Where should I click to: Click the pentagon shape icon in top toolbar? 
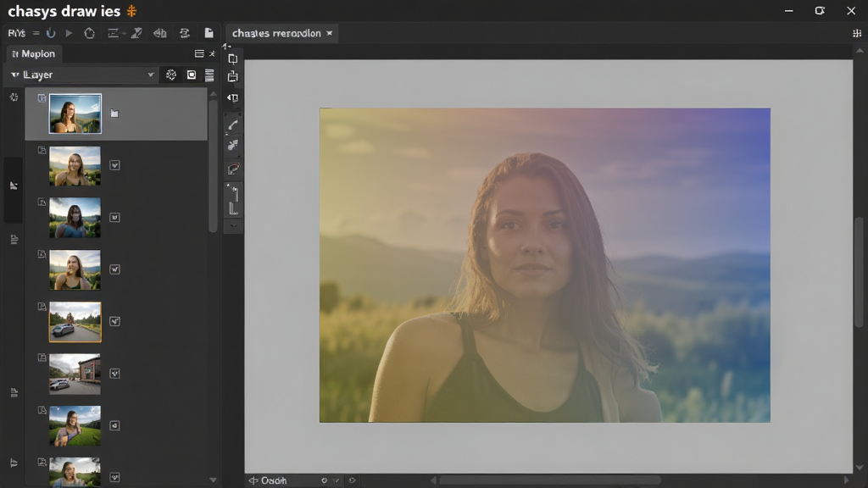coord(89,33)
